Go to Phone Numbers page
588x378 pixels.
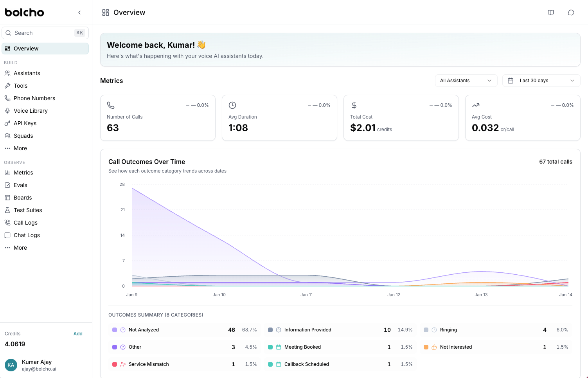(45, 98)
